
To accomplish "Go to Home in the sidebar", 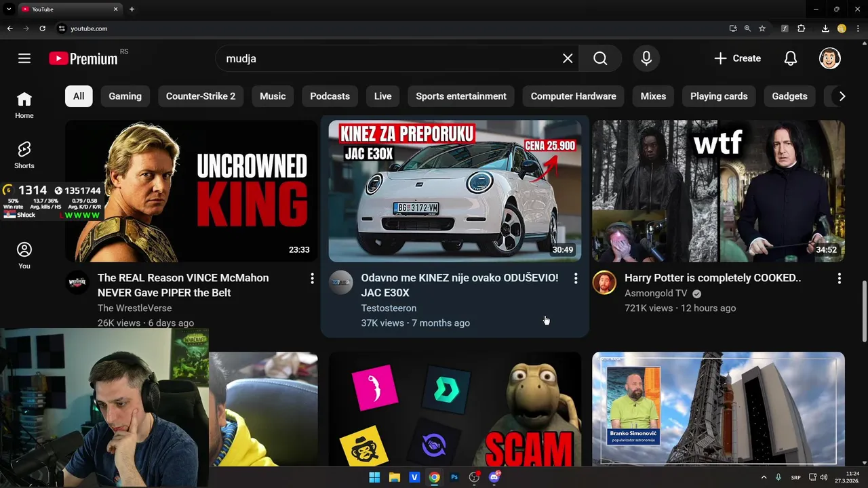I will (24, 105).
